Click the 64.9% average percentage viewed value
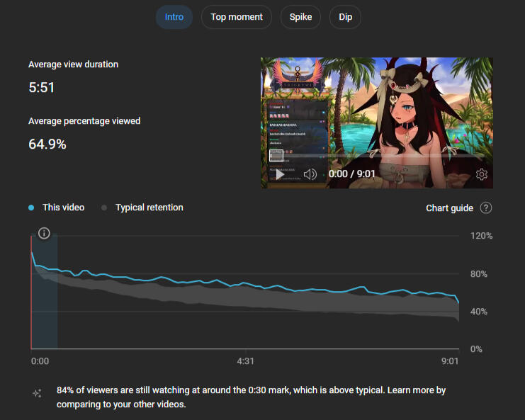This screenshot has width=525, height=420. 47,144
